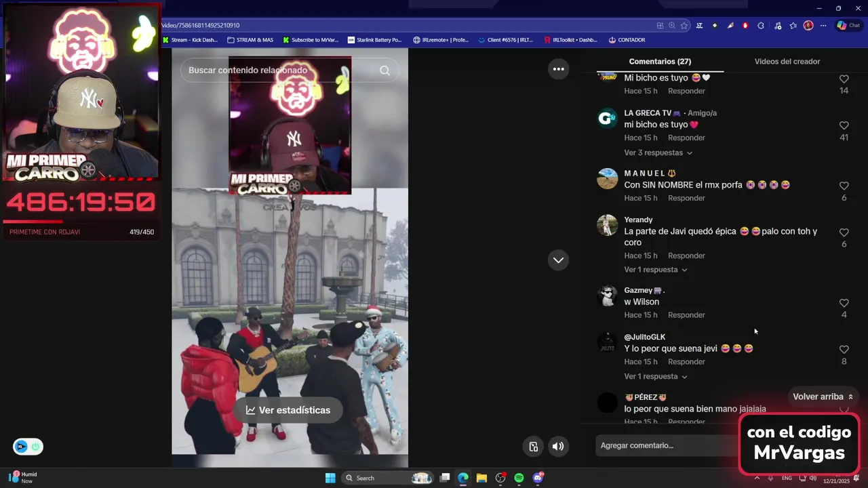Open Task View on the taskbar
868x488 pixels.
(444, 478)
